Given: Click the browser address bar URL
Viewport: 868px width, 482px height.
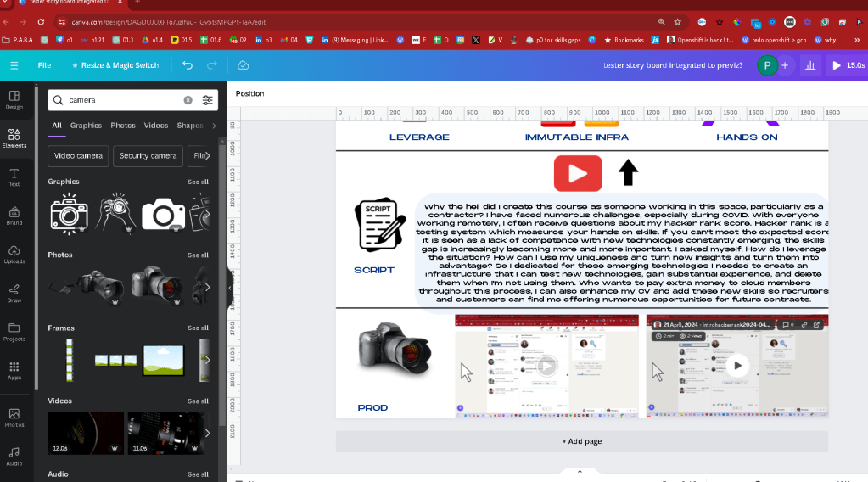Looking at the screenshot, I should [168, 22].
